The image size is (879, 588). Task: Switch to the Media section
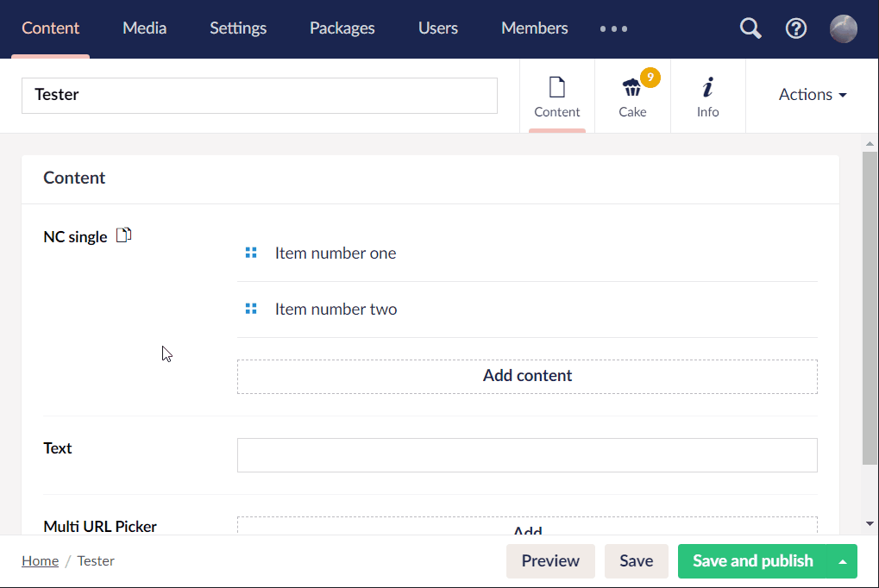click(144, 28)
